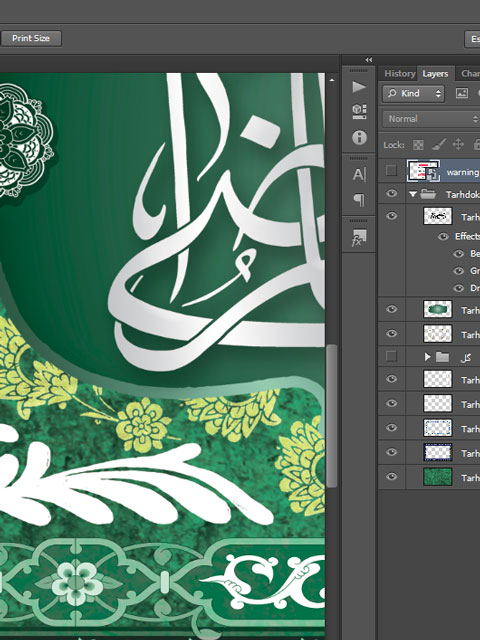Show the warning layer visibility box
The height and width of the screenshot is (640, 480).
391,170
